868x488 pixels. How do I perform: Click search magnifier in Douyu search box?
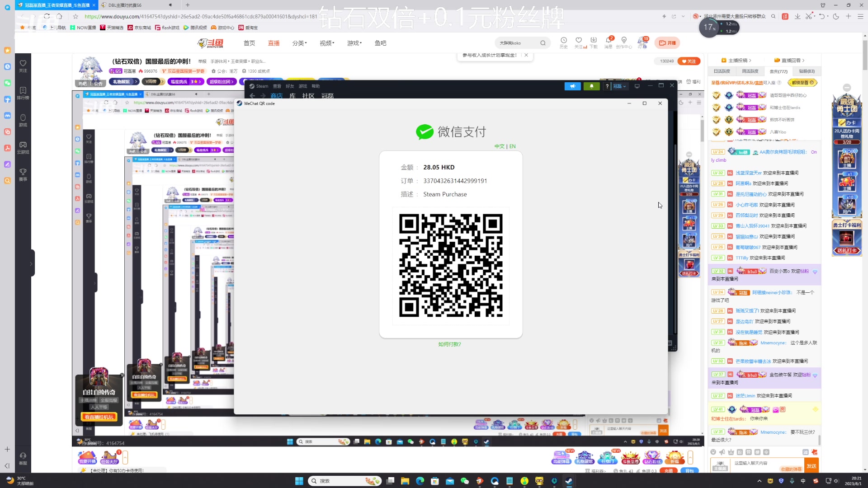coord(543,43)
